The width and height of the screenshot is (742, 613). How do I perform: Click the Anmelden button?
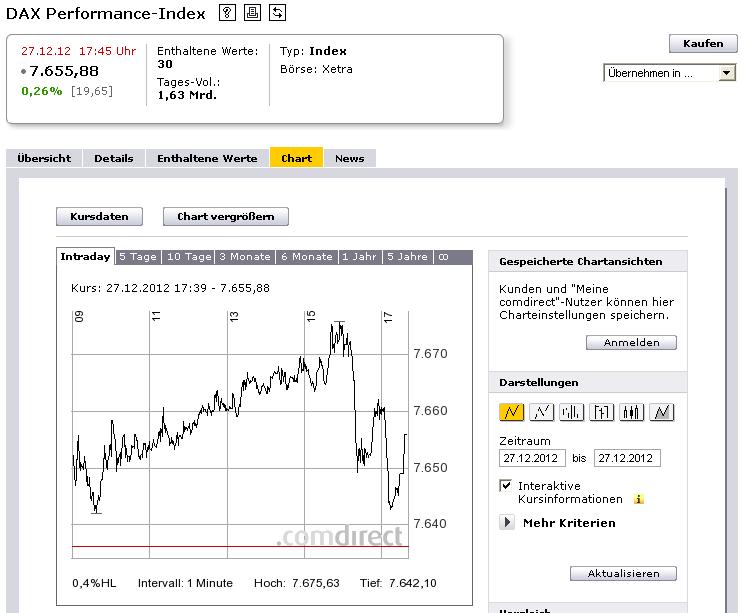coord(631,342)
